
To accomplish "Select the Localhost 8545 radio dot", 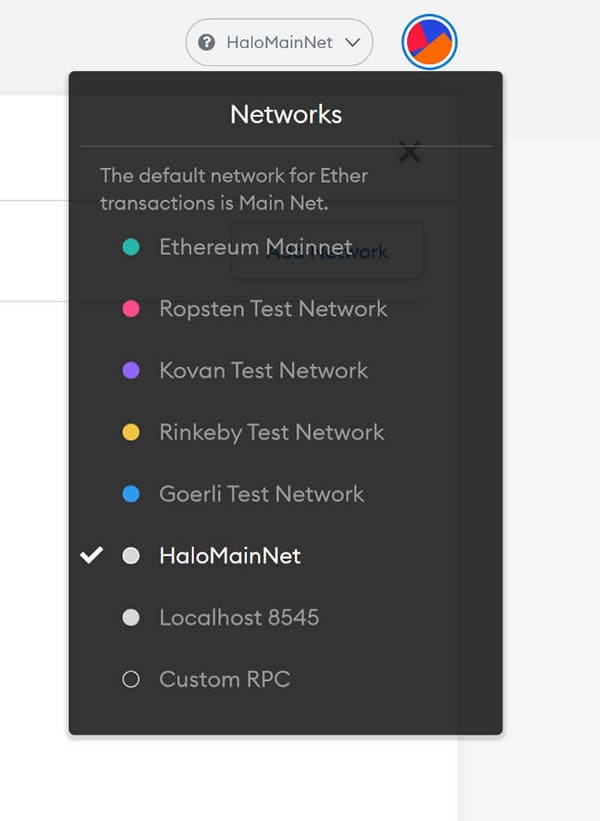I will pyautogui.click(x=131, y=617).
